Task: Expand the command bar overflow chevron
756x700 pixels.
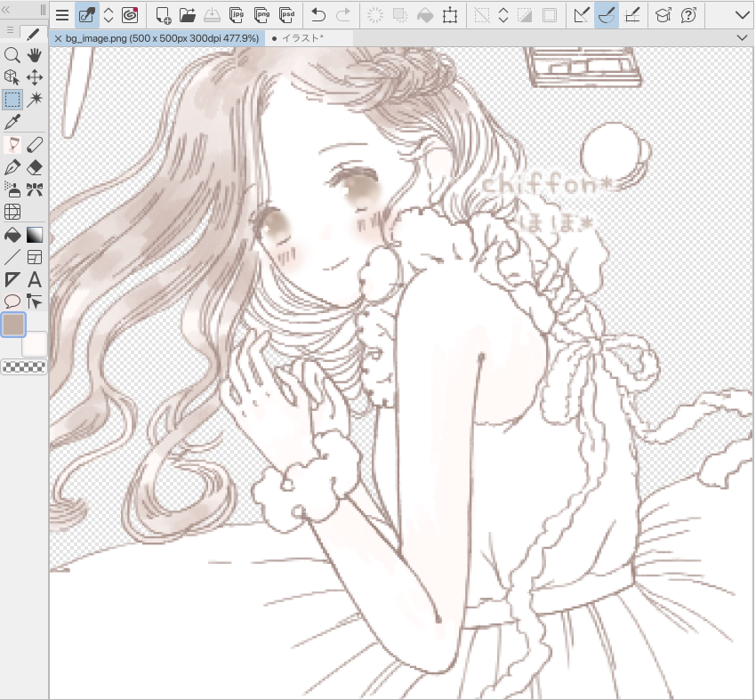Action: [x=742, y=15]
